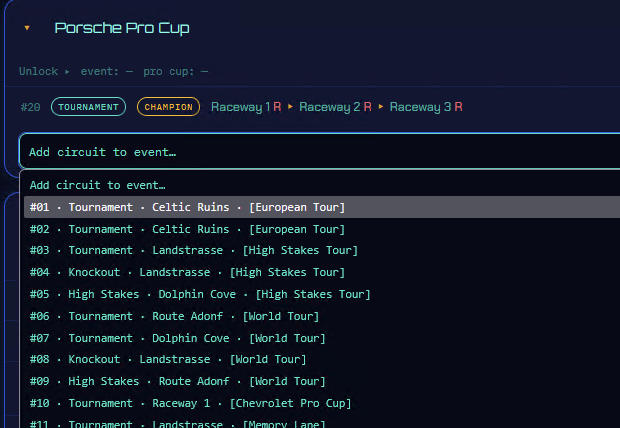Open the Add circuit to event dropdown
The image size is (620, 428).
319,152
